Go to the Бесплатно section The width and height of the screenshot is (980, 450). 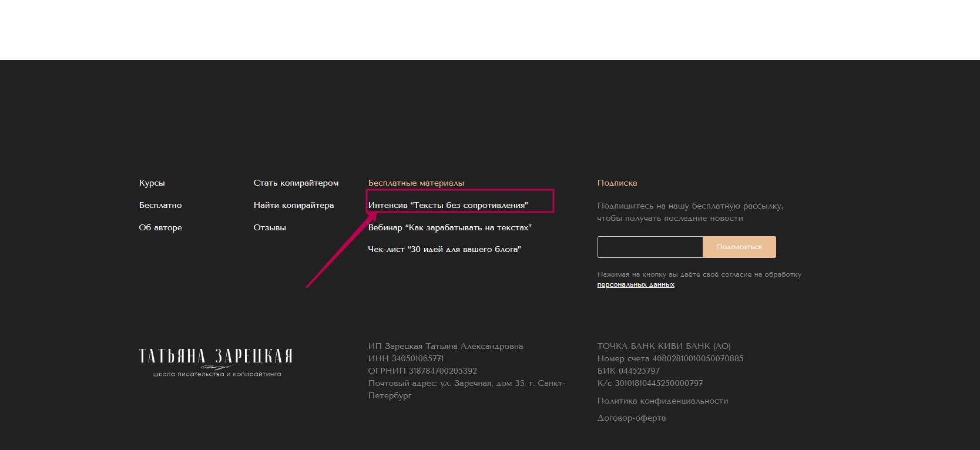[160, 205]
